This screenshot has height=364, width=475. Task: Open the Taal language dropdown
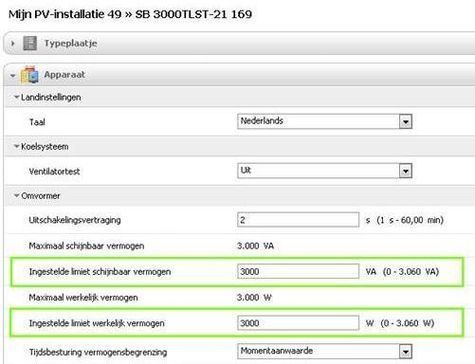[325, 121]
